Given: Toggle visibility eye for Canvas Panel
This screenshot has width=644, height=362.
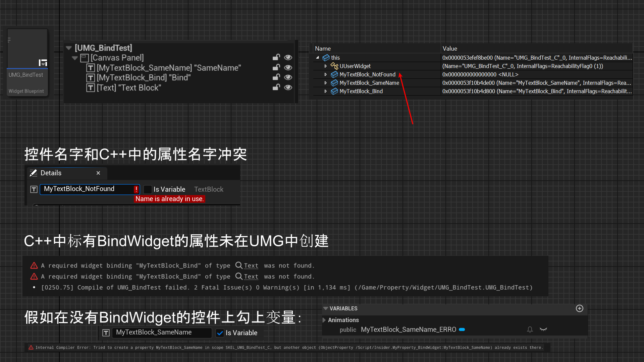Looking at the screenshot, I should (x=288, y=58).
